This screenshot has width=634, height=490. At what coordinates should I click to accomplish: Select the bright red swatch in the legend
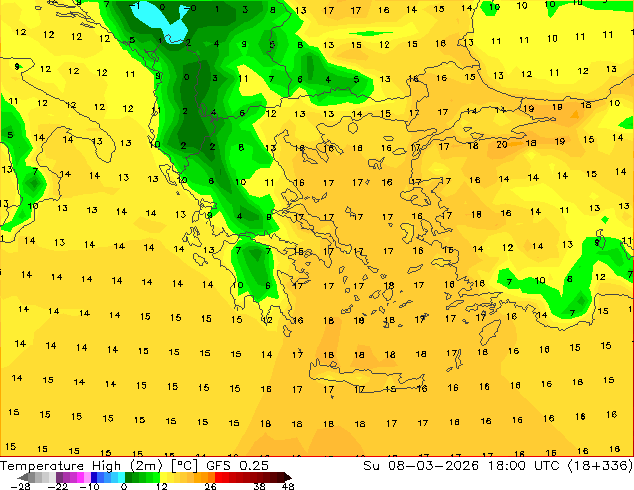tap(218, 477)
